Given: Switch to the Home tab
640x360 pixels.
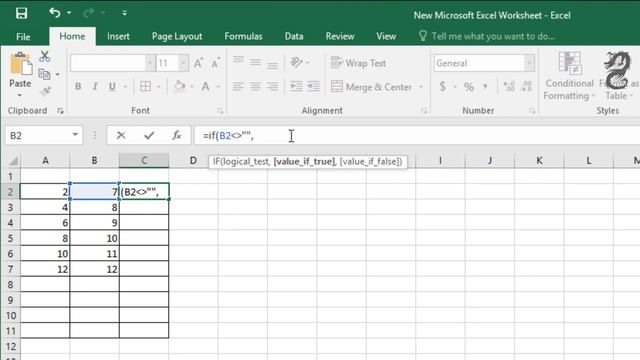Looking at the screenshot, I should [72, 36].
